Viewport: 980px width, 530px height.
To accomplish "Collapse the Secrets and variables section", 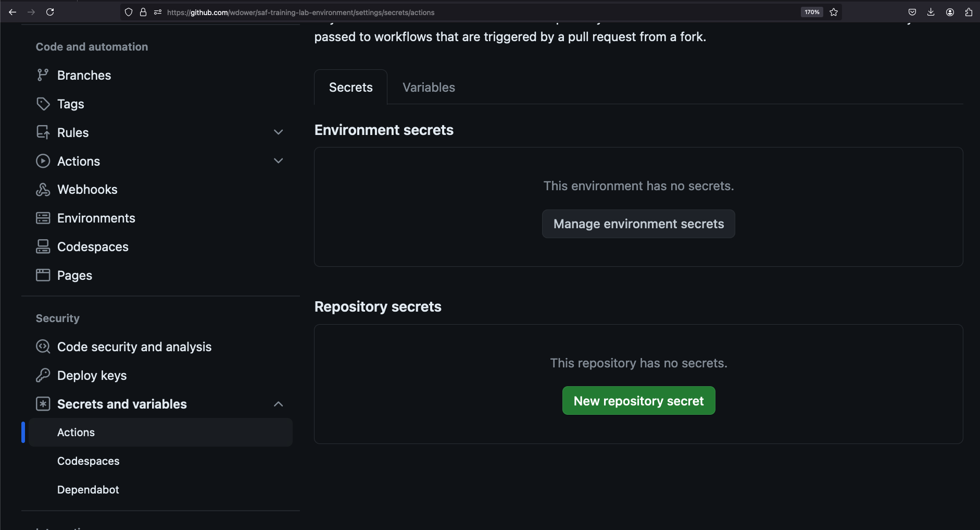I will (x=279, y=404).
